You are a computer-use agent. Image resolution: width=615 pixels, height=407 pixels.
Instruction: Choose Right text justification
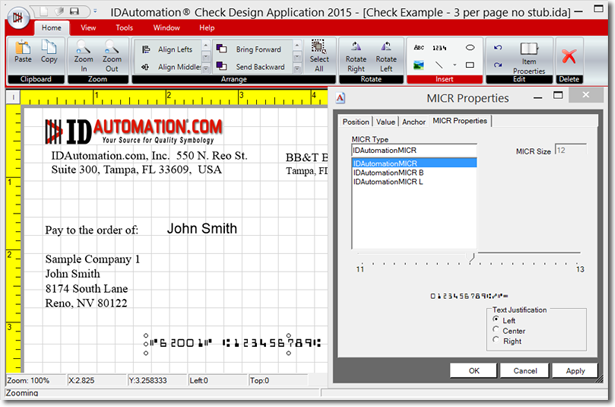507,341
